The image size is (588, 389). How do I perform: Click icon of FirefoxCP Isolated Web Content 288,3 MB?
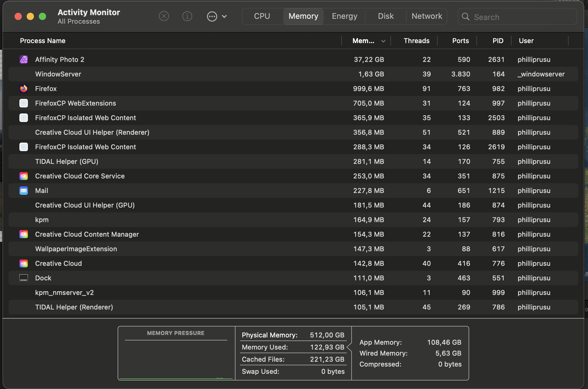click(x=24, y=147)
